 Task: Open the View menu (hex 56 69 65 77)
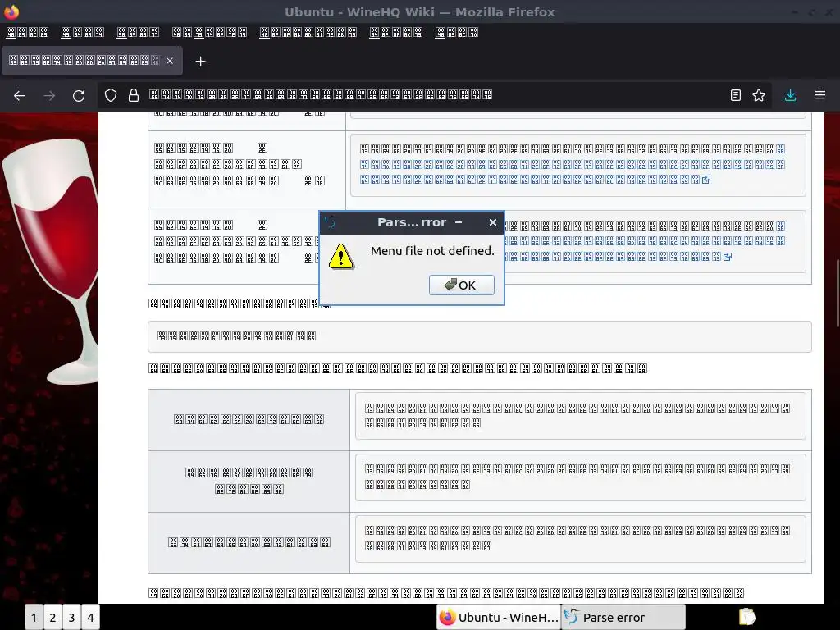click(x=138, y=33)
